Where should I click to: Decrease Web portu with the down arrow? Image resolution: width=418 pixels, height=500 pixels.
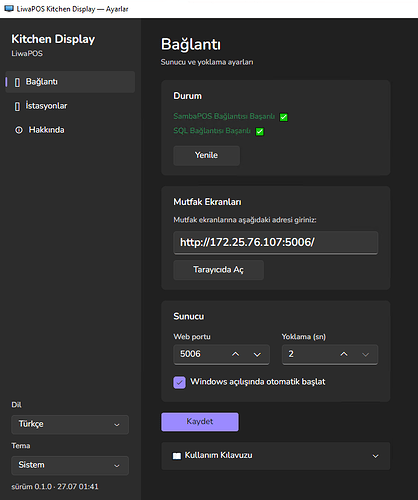point(257,354)
